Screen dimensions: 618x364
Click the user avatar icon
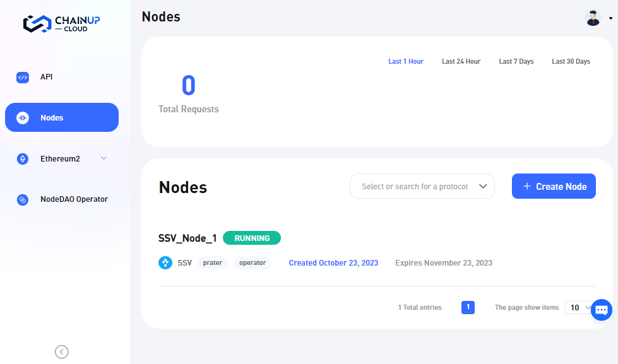[x=593, y=18]
